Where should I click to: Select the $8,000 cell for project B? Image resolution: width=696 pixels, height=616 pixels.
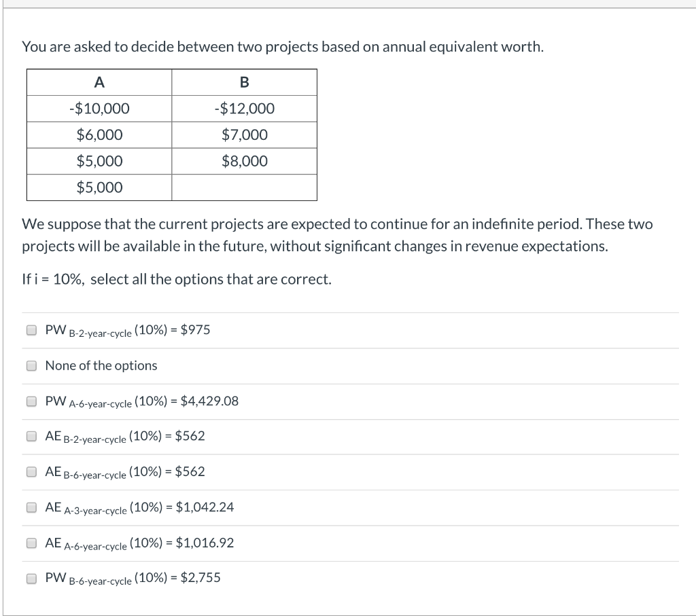(x=245, y=162)
